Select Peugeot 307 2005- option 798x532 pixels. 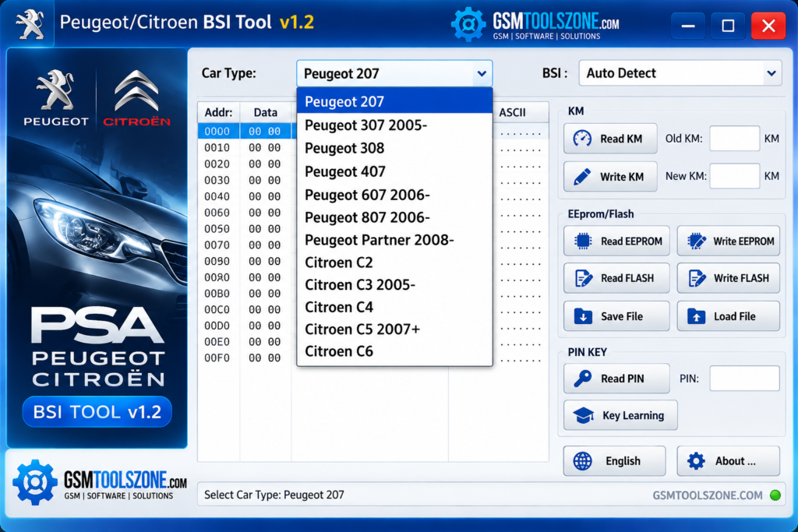pyautogui.click(x=394, y=125)
